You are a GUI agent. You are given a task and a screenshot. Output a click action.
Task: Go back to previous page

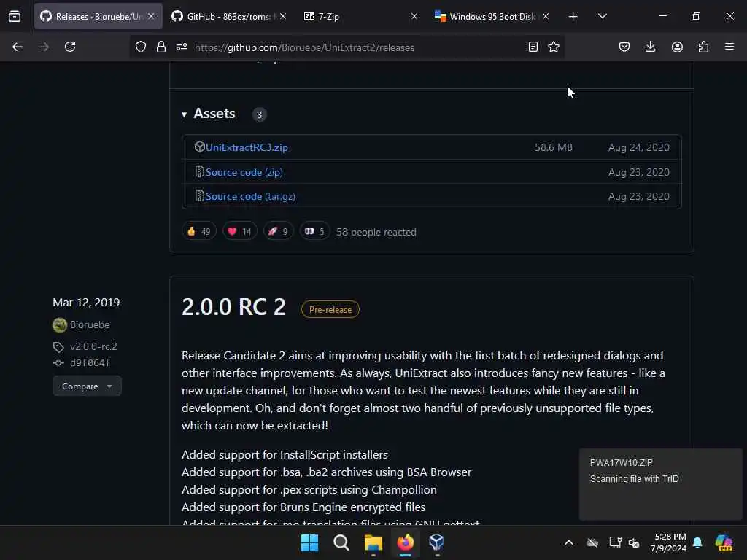point(18,47)
